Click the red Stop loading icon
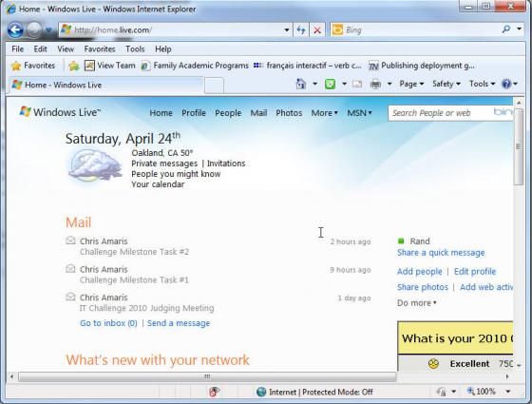This screenshot has width=532, height=404. 317,30
